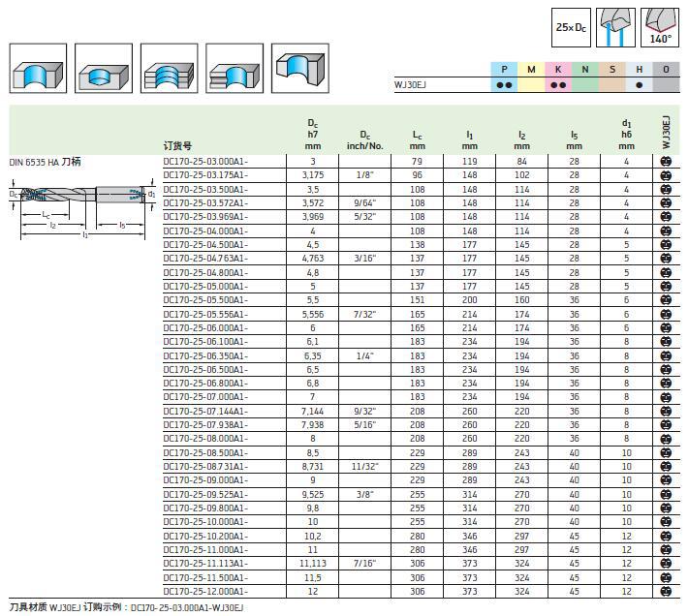Click the stock icon for DC170-25-04.763A1-
Image resolution: width=689 pixels, height=616 pixels.
tap(666, 259)
